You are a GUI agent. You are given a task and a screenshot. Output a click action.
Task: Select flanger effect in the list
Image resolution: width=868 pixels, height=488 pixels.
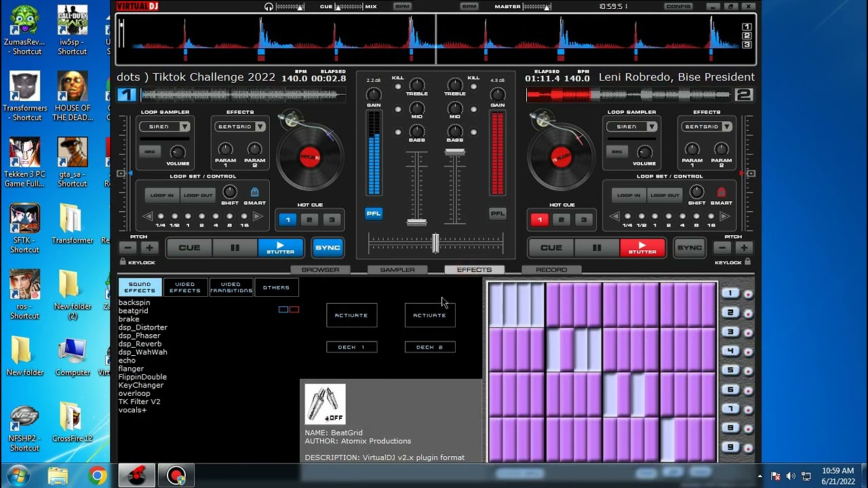click(132, 369)
